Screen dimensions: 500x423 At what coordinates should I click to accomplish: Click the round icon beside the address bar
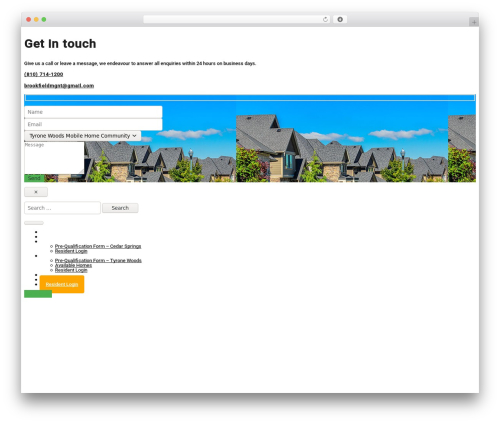point(340,19)
